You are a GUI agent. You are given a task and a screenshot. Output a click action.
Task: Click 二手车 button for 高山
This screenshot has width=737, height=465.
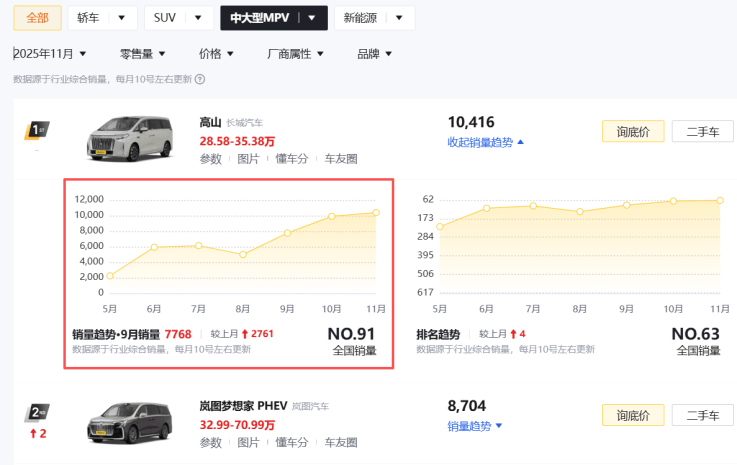(x=703, y=131)
